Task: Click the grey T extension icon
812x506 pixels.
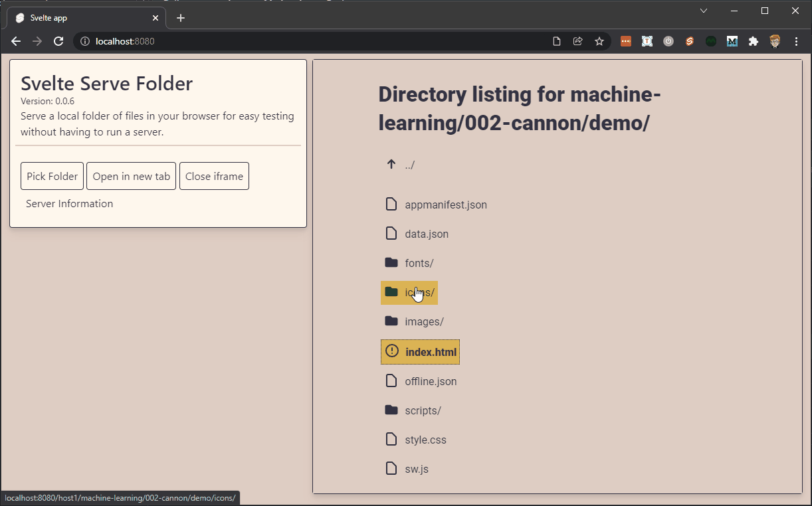Action: [x=647, y=41]
